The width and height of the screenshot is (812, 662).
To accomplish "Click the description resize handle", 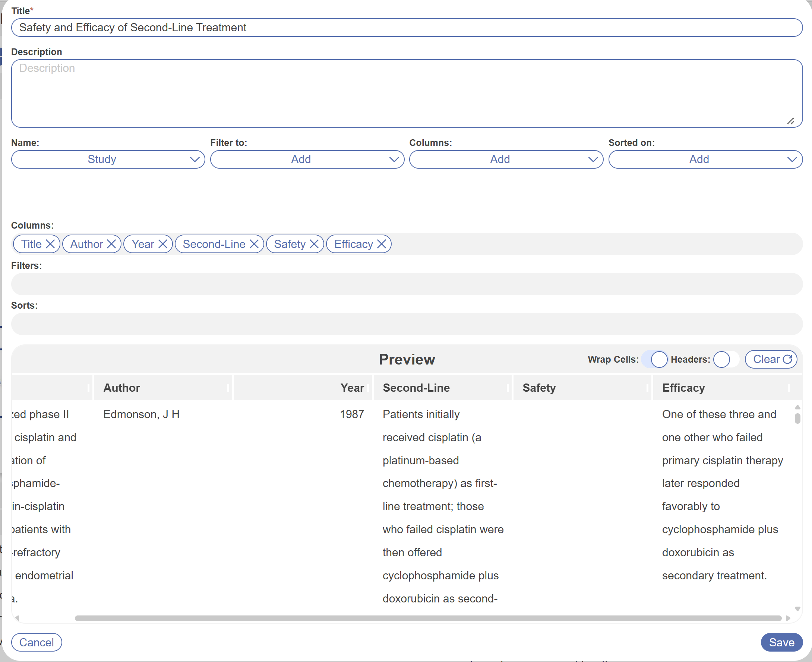I will (x=791, y=121).
